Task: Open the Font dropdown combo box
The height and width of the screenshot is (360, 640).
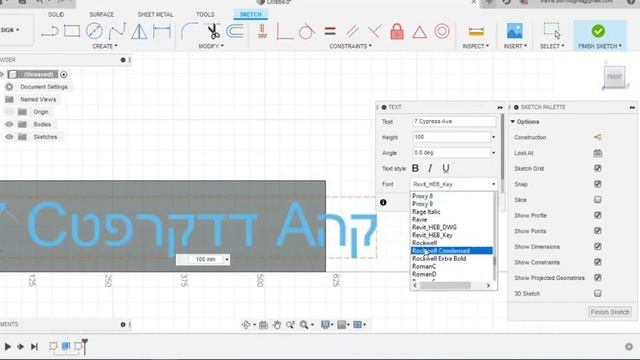Action: (x=454, y=184)
